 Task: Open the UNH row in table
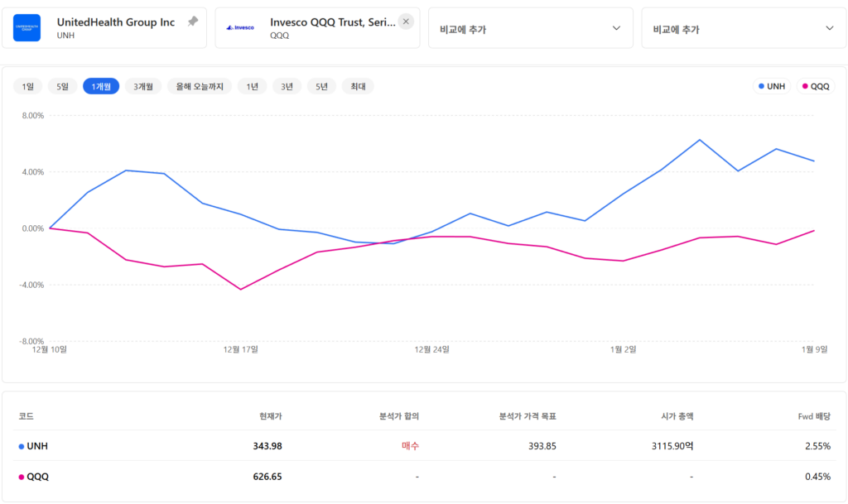38,446
